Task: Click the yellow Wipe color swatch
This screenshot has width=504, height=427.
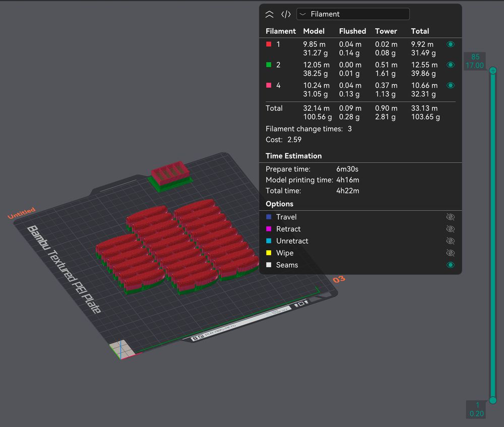Action: click(269, 253)
